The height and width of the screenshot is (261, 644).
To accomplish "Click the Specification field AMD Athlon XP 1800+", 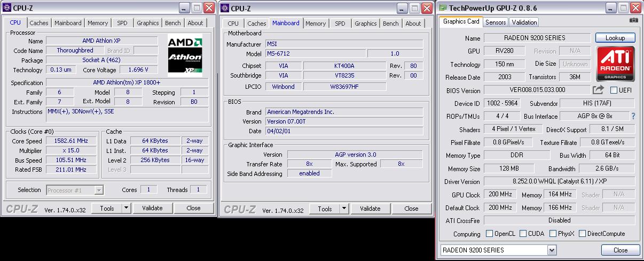I will click(x=127, y=83).
